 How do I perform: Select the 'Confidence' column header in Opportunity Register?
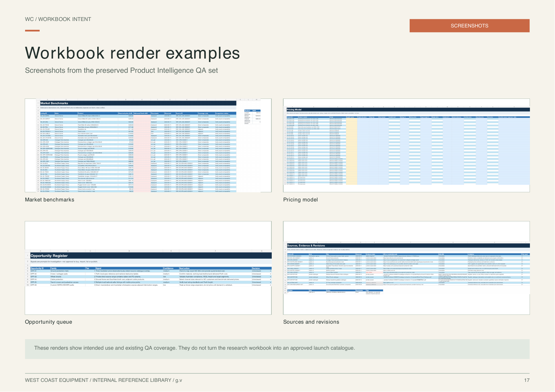click(171, 268)
